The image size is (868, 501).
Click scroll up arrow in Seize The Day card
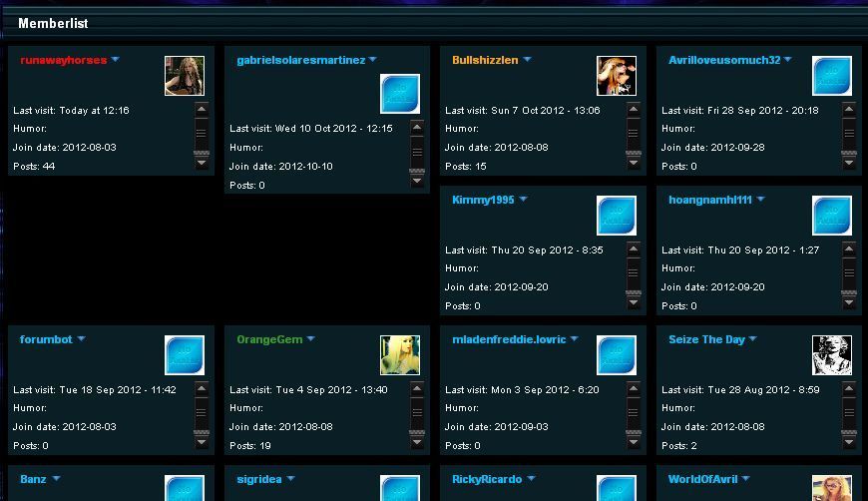coord(849,388)
